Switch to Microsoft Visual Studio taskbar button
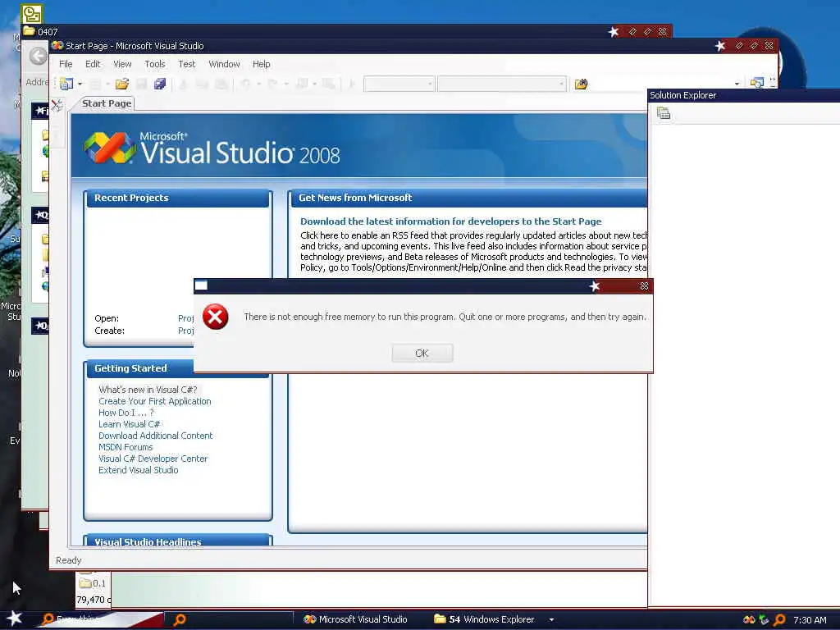The image size is (840, 630). pyautogui.click(x=355, y=619)
